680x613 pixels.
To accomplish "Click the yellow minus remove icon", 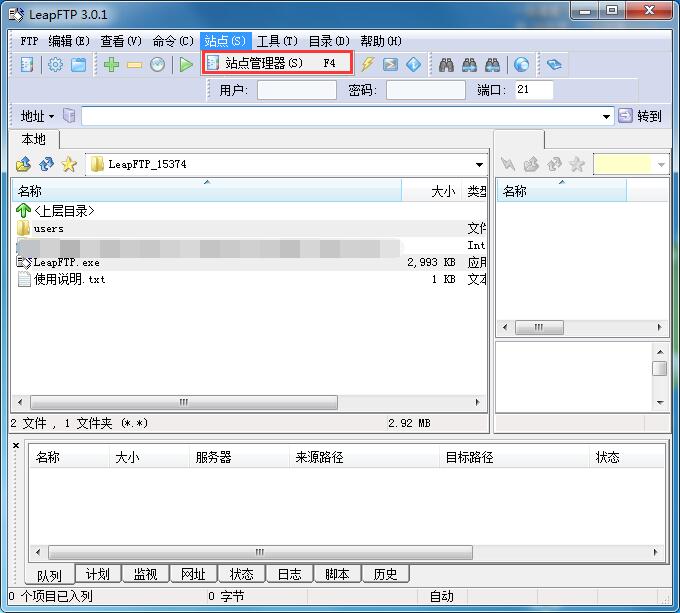I will pos(134,65).
